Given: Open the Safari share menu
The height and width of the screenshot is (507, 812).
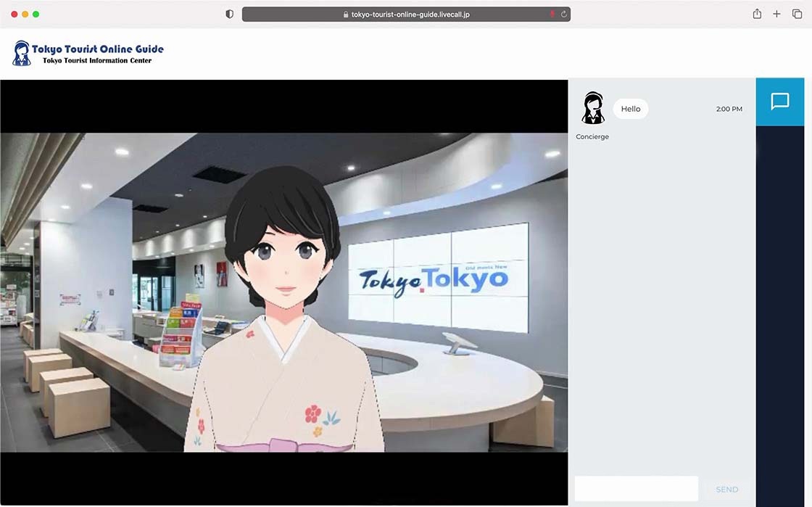Looking at the screenshot, I should click(x=757, y=14).
